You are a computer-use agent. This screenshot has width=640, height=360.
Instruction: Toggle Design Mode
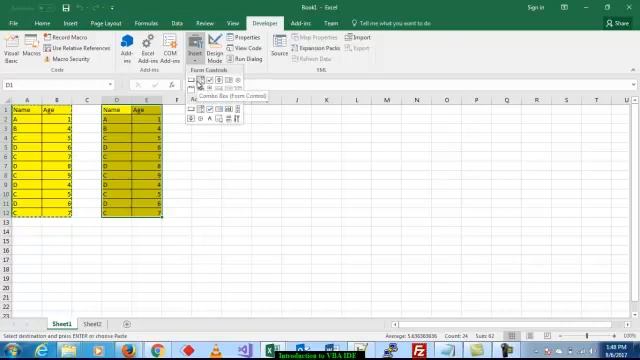(x=215, y=49)
